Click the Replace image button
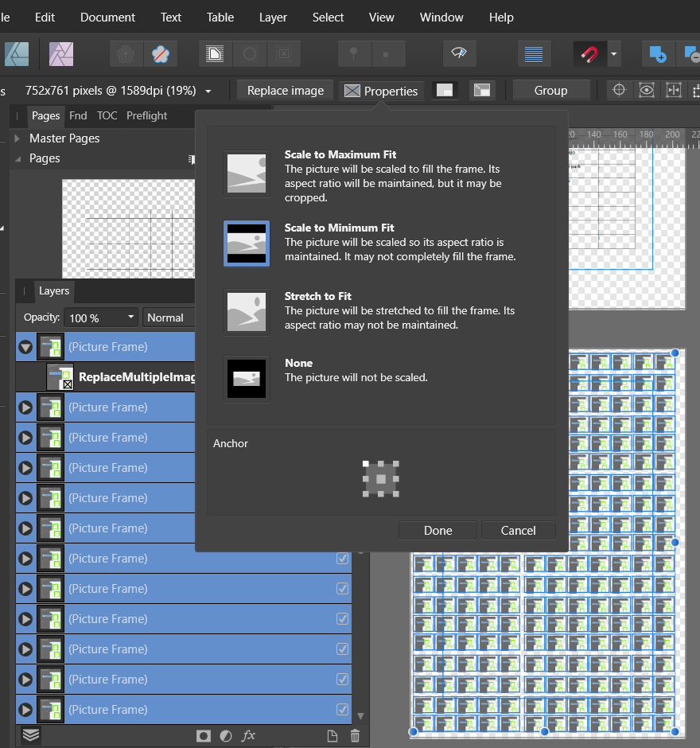The height and width of the screenshot is (748, 700). coord(284,90)
